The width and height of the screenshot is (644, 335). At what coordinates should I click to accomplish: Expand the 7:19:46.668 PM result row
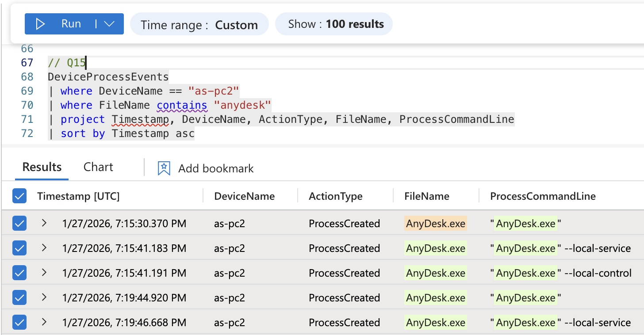click(44, 322)
